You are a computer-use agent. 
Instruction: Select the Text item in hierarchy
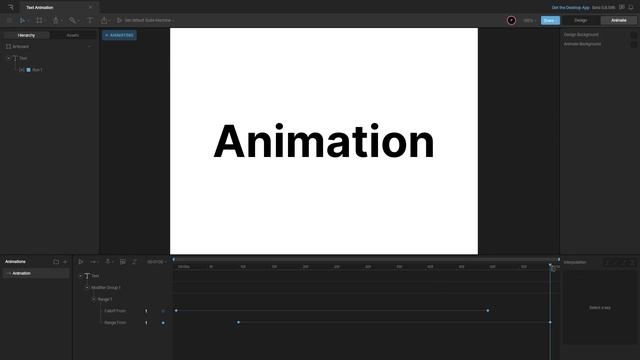pyautogui.click(x=23, y=58)
